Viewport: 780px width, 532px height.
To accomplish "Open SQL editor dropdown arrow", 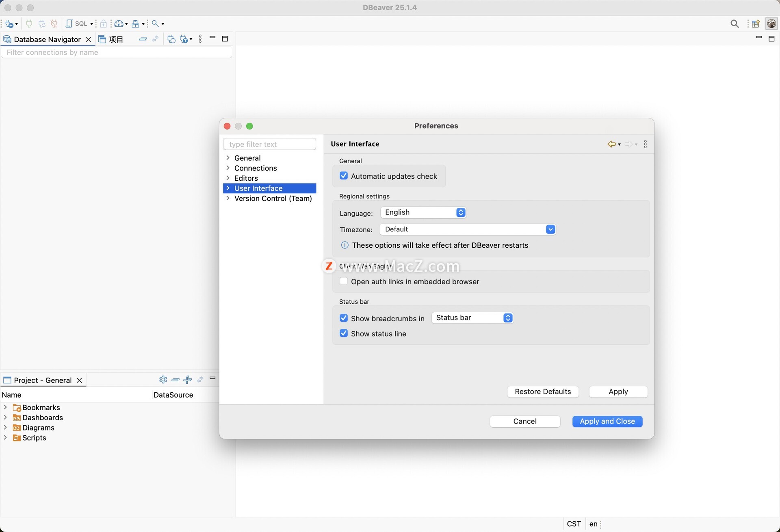I will point(91,24).
